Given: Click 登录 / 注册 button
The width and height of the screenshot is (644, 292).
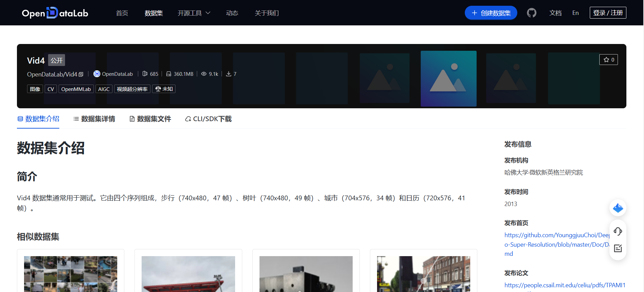Looking at the screenshot, I should (x=608, y=13).
